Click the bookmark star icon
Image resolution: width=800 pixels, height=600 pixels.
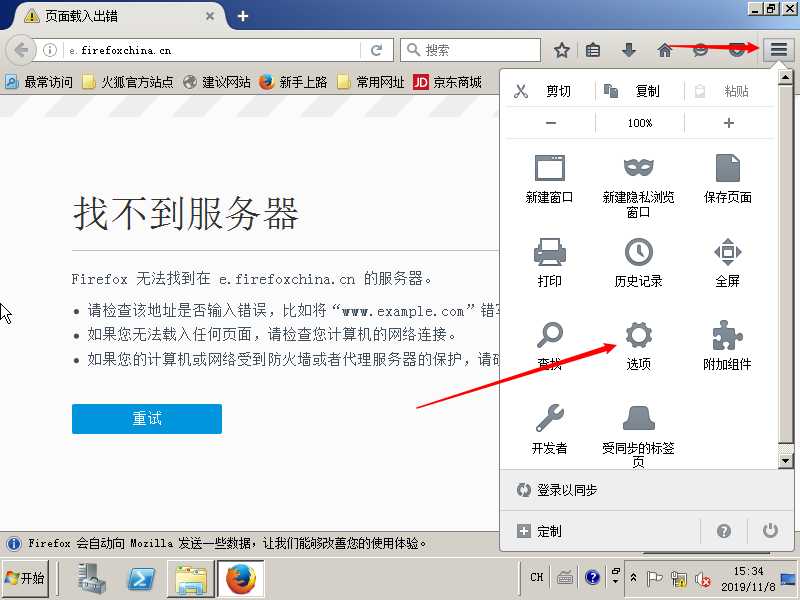tap(562, 50)
